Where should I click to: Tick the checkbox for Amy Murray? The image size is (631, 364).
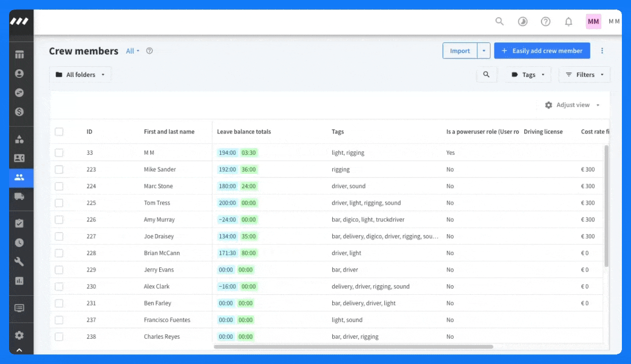click(x=59, y=219)
